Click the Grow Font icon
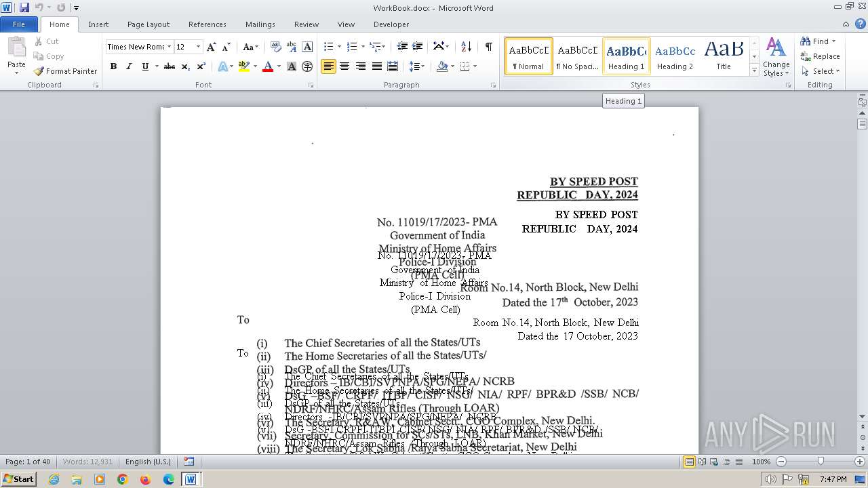This screenshot has width=868, height=488. point(212,47)
